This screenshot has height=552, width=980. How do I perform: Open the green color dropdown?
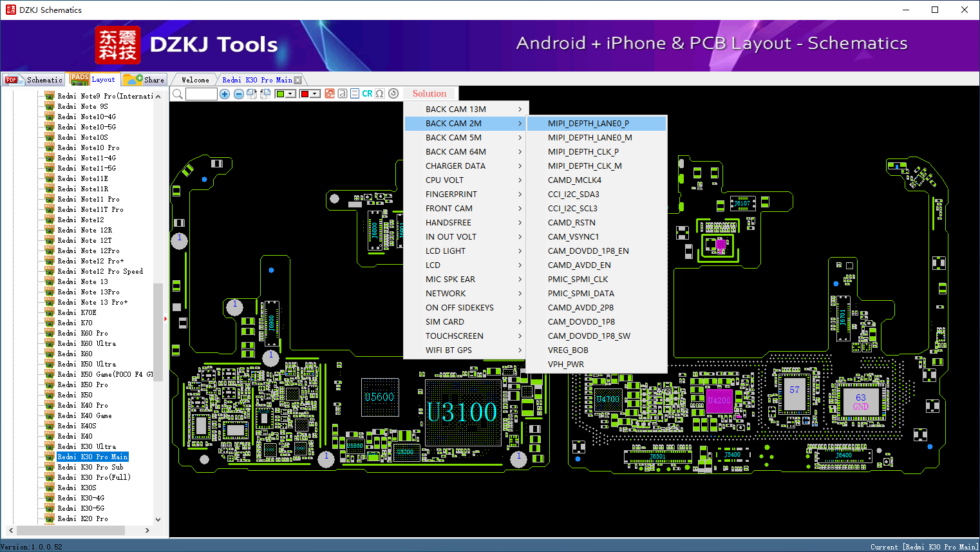point(290,94)
